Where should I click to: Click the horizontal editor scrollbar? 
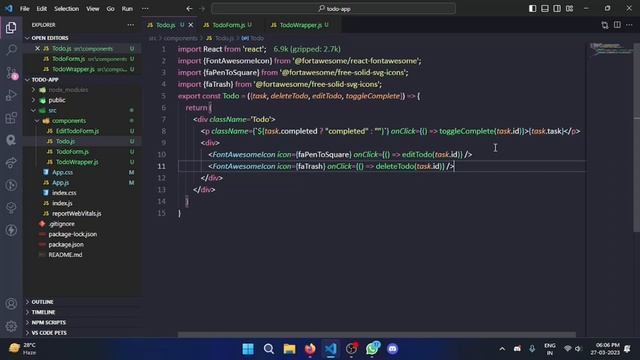click(376, 334)
